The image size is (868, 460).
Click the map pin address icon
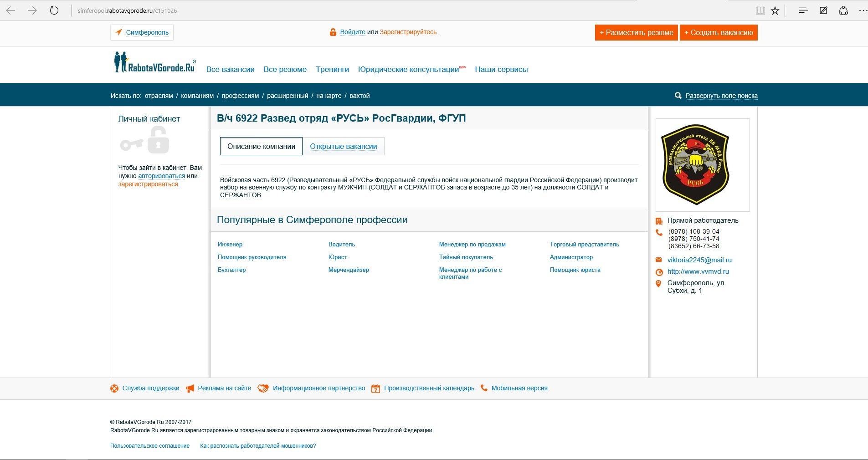(x=658, y=283)
